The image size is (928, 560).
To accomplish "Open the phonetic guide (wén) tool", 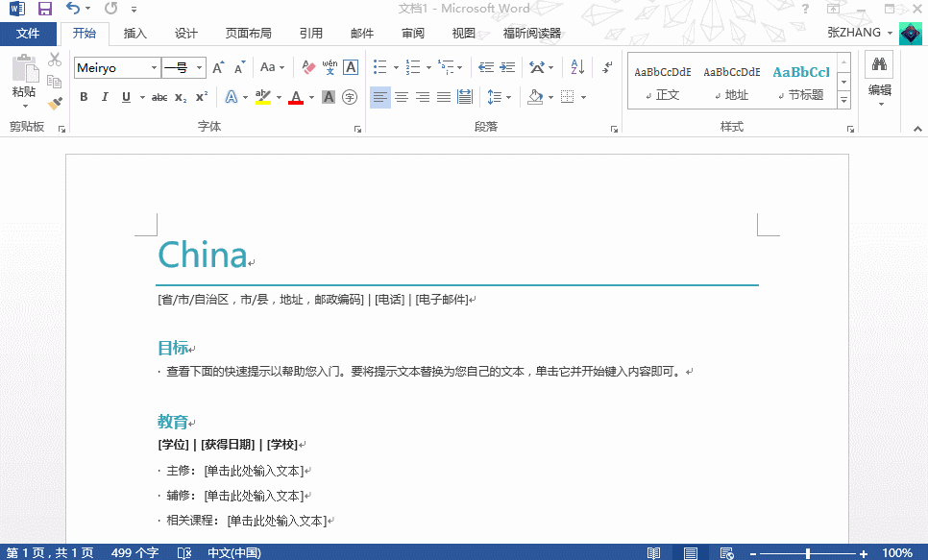I will pyautogui.click(x=330, y=66).
